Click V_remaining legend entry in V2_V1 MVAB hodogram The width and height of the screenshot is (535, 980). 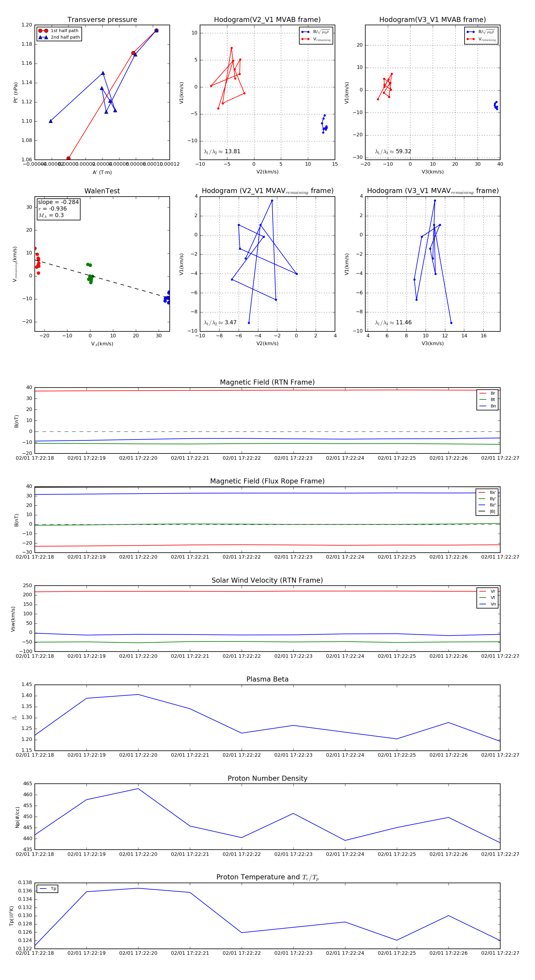tap(316, 39)
